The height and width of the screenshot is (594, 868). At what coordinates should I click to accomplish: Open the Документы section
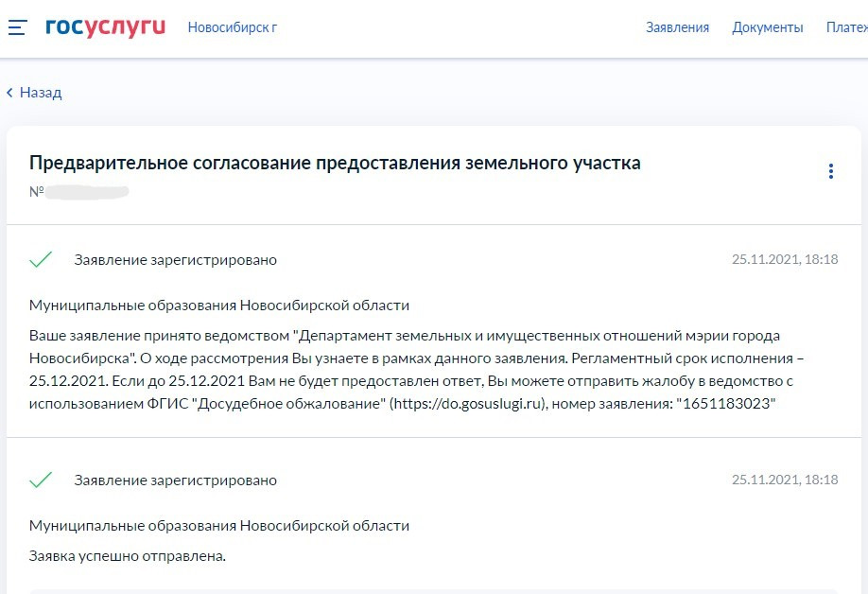769,27
